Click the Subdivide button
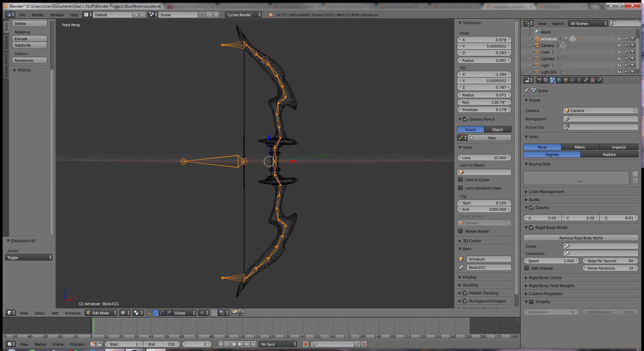The image size is (644, 351). pos(30,45)
